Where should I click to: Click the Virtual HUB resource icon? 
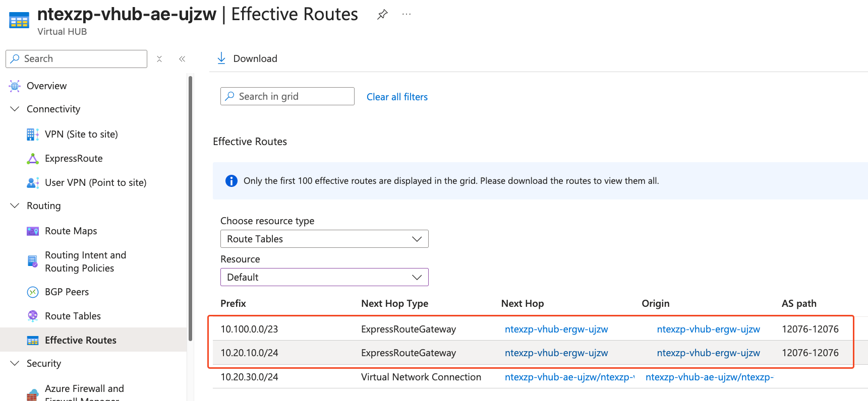coord(19,20)
